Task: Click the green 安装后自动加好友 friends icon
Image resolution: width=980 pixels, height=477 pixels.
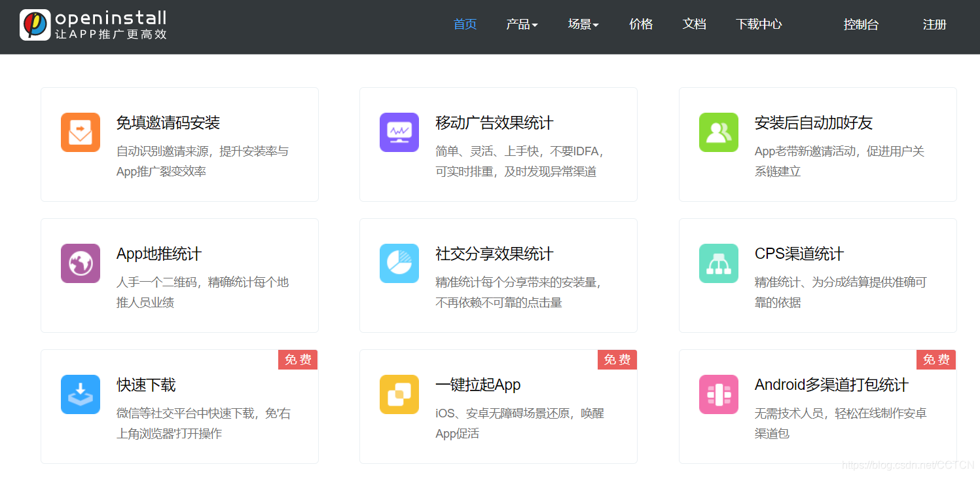Action: 718,132
